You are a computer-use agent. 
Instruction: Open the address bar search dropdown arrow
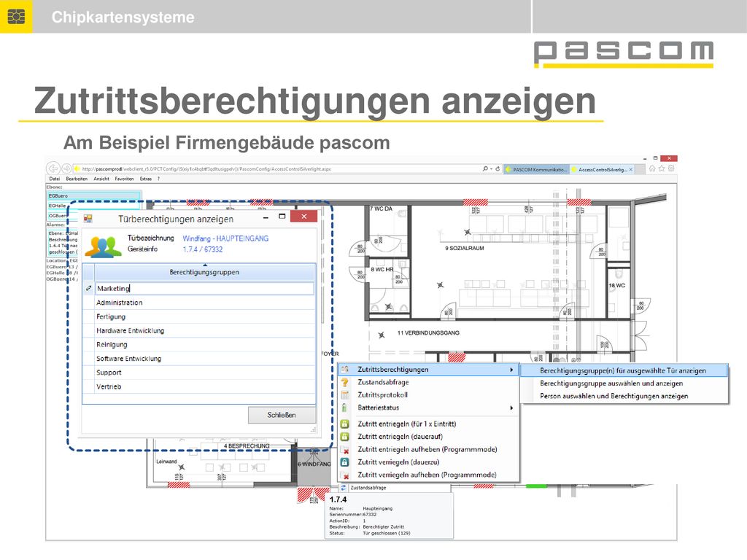[x=491, y=169]
